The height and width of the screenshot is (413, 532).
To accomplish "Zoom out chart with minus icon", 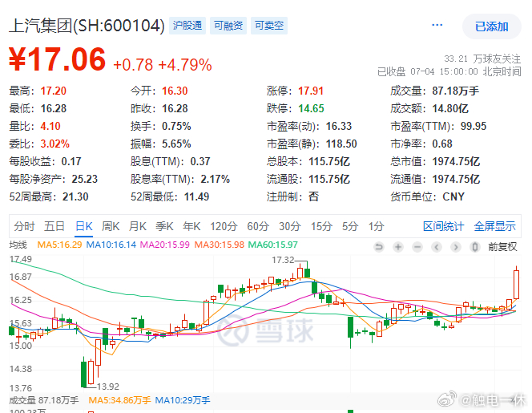I will click(x=417, y=247).
